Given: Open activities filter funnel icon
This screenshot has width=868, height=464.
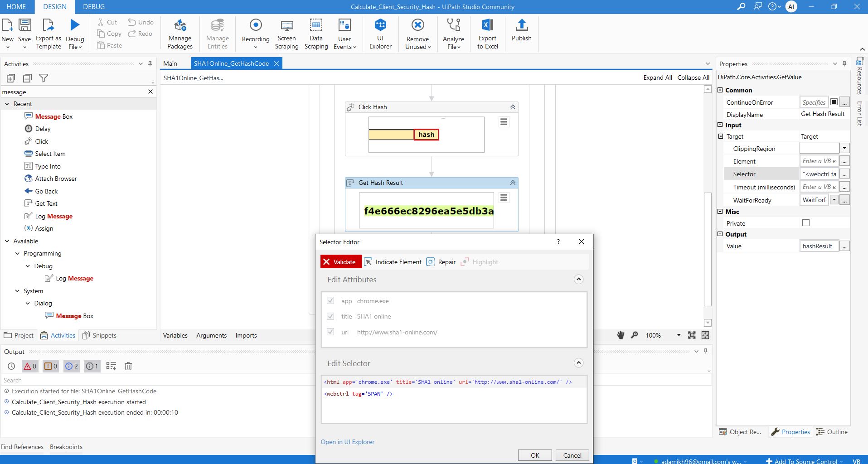Looking at the screenshot, I should [44, 78].
